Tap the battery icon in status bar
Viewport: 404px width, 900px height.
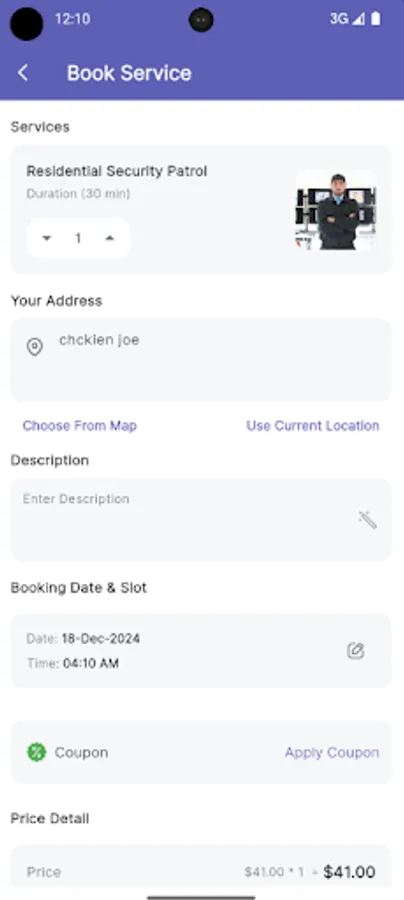click(x=376, y=19)
